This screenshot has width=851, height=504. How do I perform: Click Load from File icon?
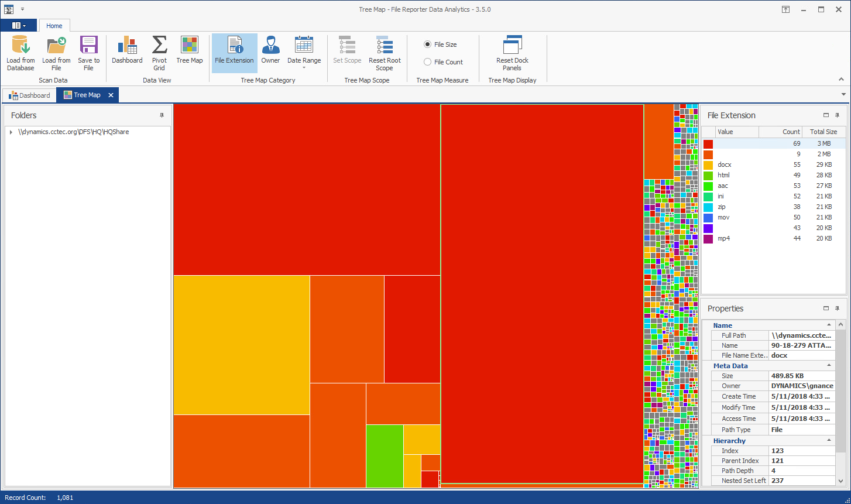[56, 46]
